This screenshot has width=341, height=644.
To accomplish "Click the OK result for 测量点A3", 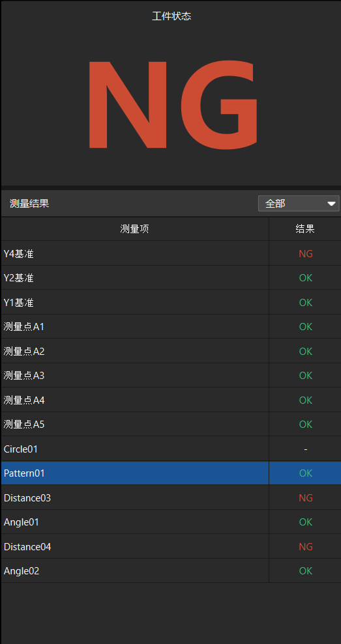I will 306,376.
